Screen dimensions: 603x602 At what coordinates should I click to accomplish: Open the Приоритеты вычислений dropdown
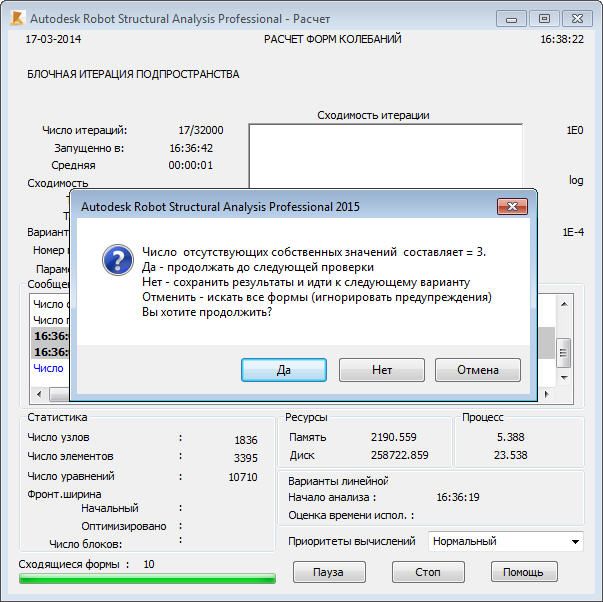tap(505, 541)
